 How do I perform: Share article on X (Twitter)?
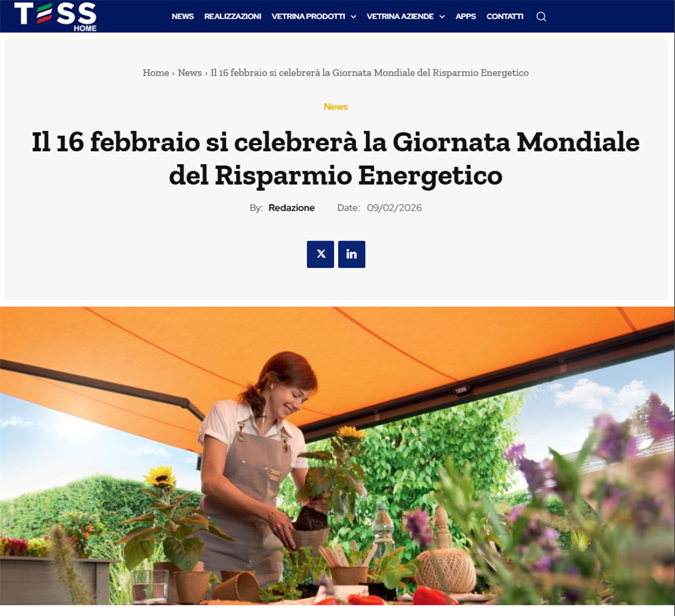[x=320, y=254]
